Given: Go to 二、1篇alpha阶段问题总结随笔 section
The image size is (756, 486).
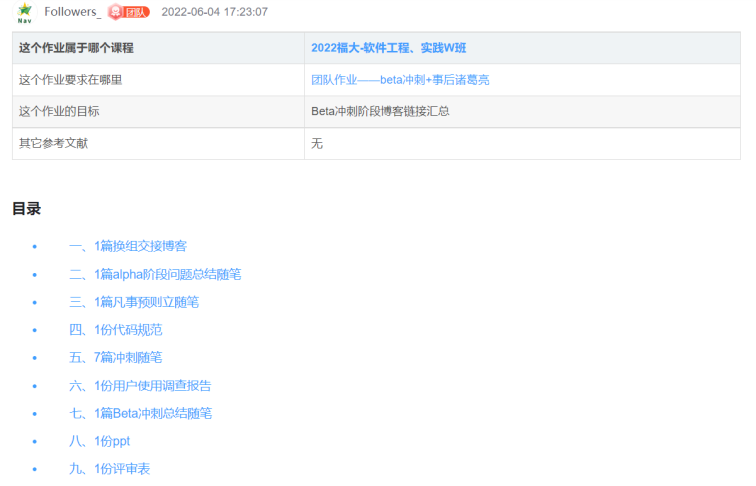Looking at the screenshot, I should click(155, 274).
